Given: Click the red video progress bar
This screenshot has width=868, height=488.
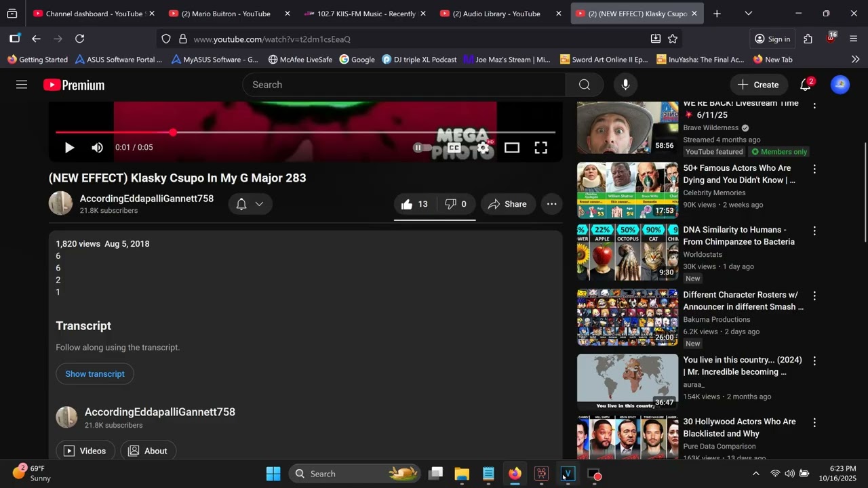Looking at the screenshot, I should pyautogui.click(x=305, y=132).
